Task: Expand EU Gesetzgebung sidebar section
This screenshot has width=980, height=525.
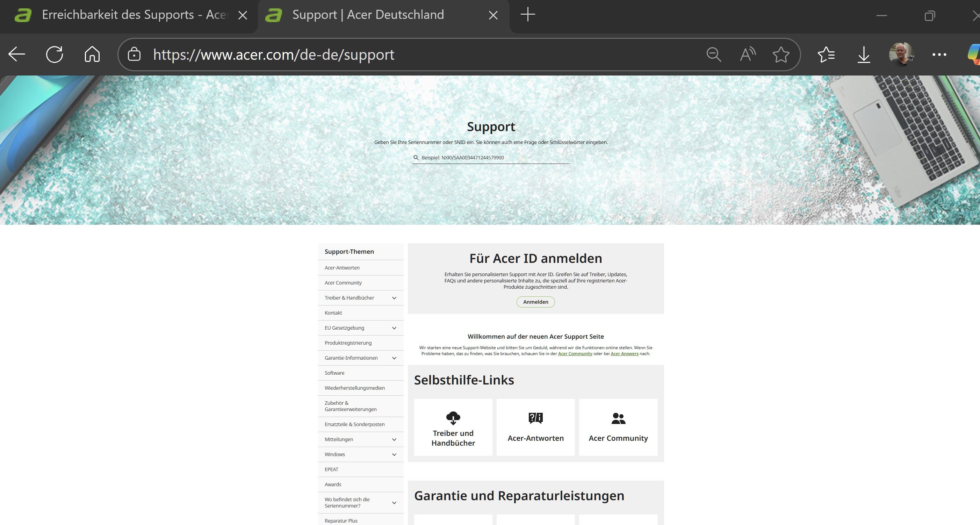Action: point(394,328)
